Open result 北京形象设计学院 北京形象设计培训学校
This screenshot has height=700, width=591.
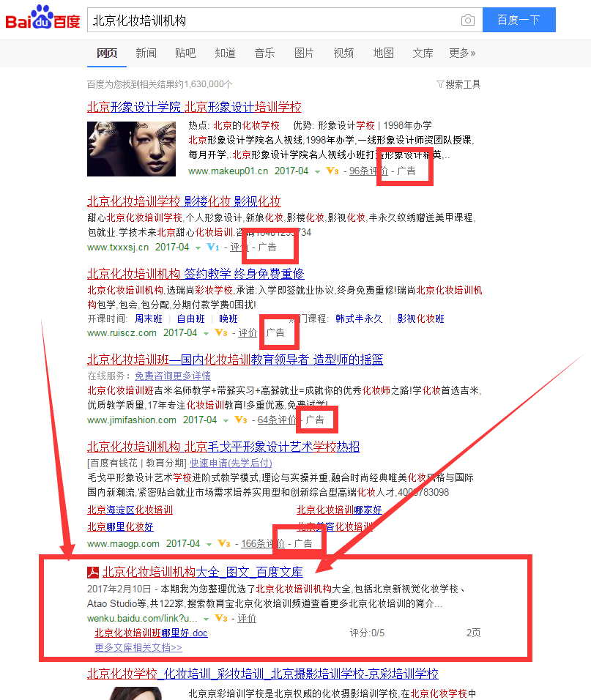(x=194, y=107)
